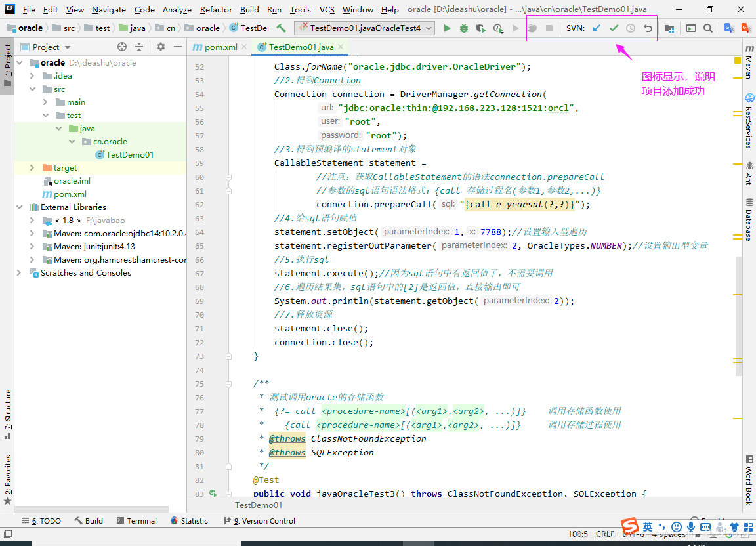Click the yellow inspection indicator atop the scrollbar
This screenshot has height=546, width=756.
coord(737,60)
